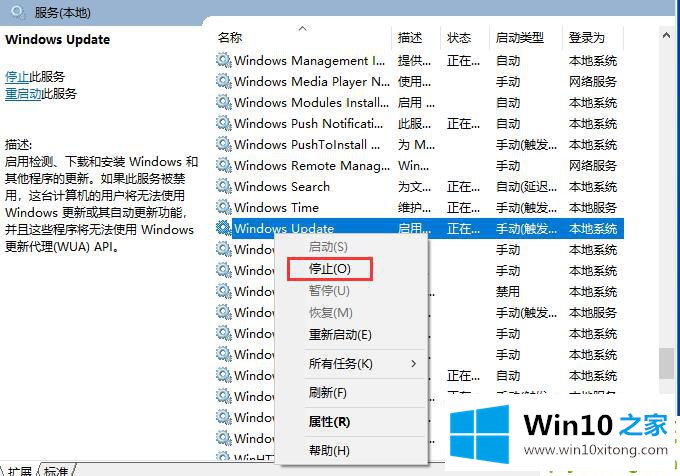Click the Windows Modules Installer gear icon
This screenshot has width=680, height=476.
[x=224, y=102]
